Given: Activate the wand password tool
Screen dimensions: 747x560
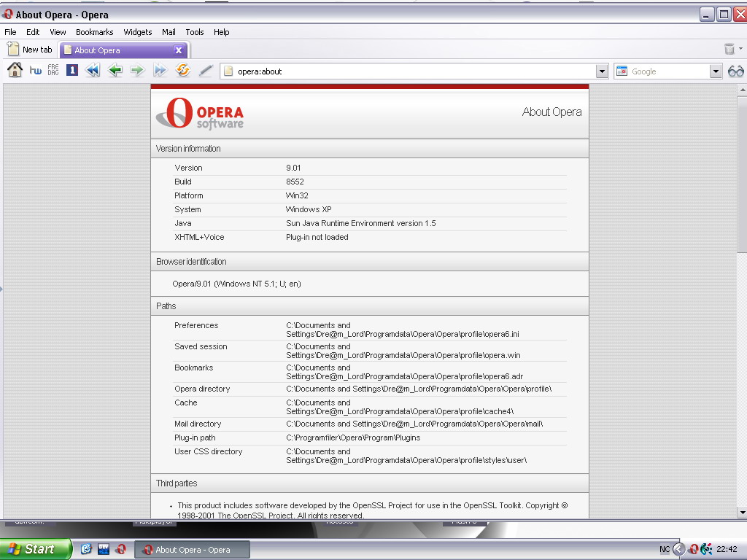Looking at the screenshot, I should coord(205,71).
